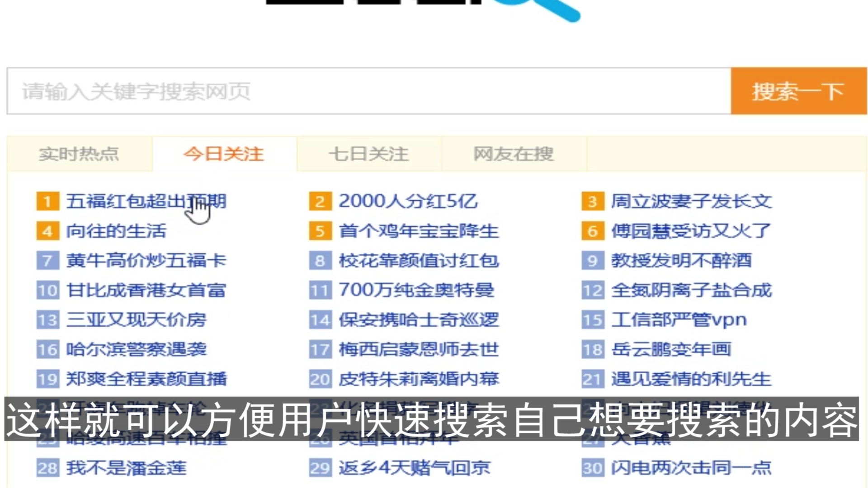Switch to the 网友在搜 tab

click(x=514, y=154)
